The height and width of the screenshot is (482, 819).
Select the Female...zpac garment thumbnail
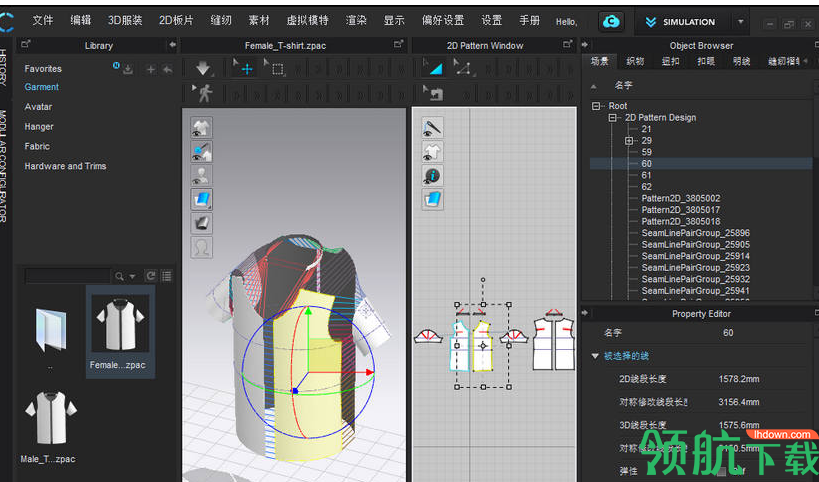click(x=120, y=332)
